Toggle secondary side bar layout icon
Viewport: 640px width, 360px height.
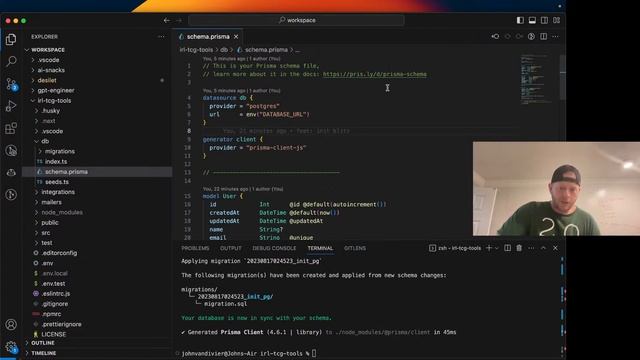[544, 20]
